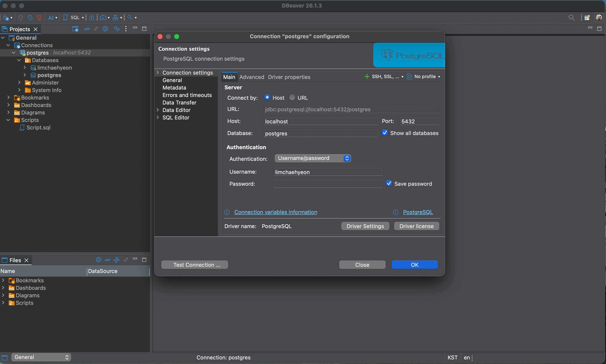The width and height of the screenshot is (606, 364).
Task: Click the Projects panel create-new icon
Action: pos(75,29)
